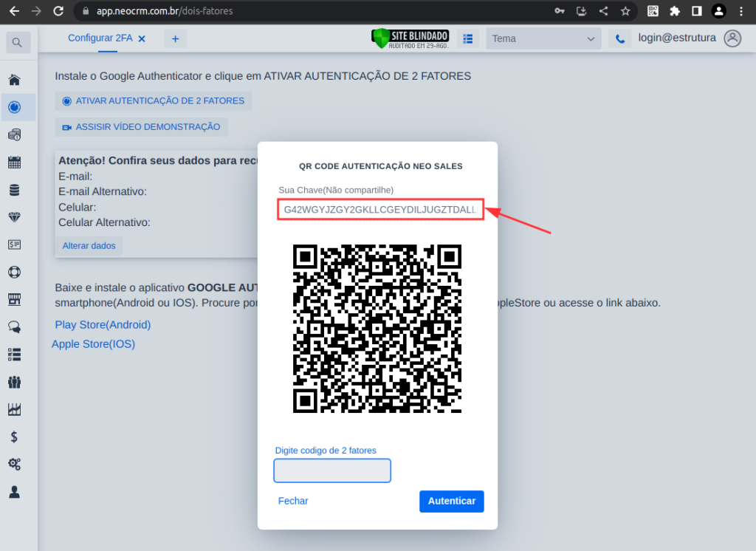This screenshot has height=551, width=756.
Task: Focus the two-factor code input field
Action: pyautogui.click(x=332, y=470)
